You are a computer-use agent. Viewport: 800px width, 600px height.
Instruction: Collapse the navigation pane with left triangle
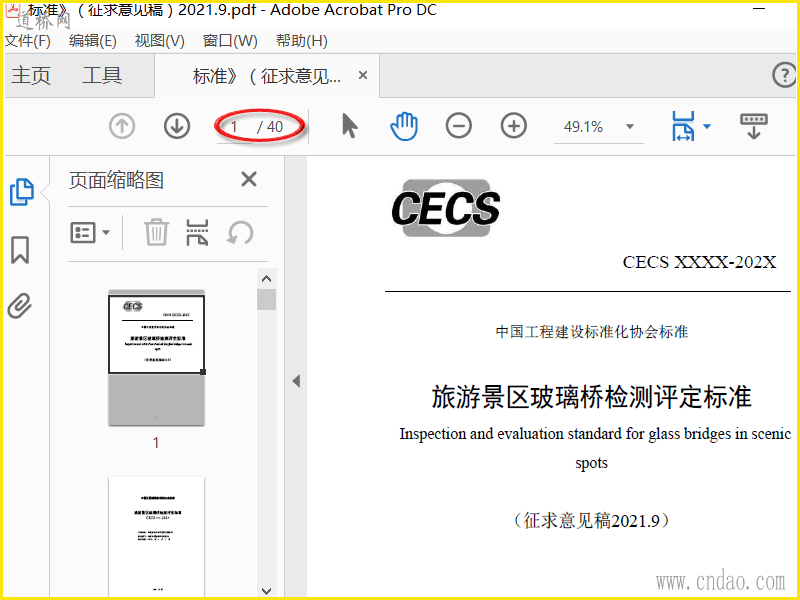coord(296,381)
